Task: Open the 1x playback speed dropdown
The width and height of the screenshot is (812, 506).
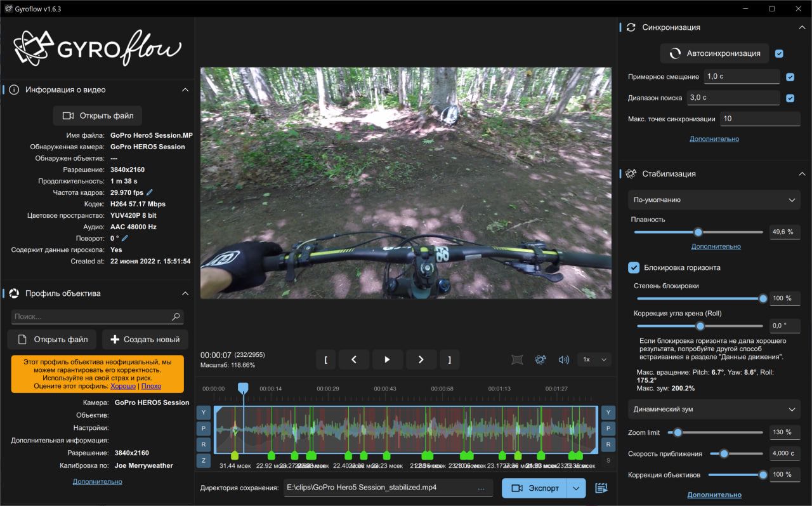Action: 594,359
